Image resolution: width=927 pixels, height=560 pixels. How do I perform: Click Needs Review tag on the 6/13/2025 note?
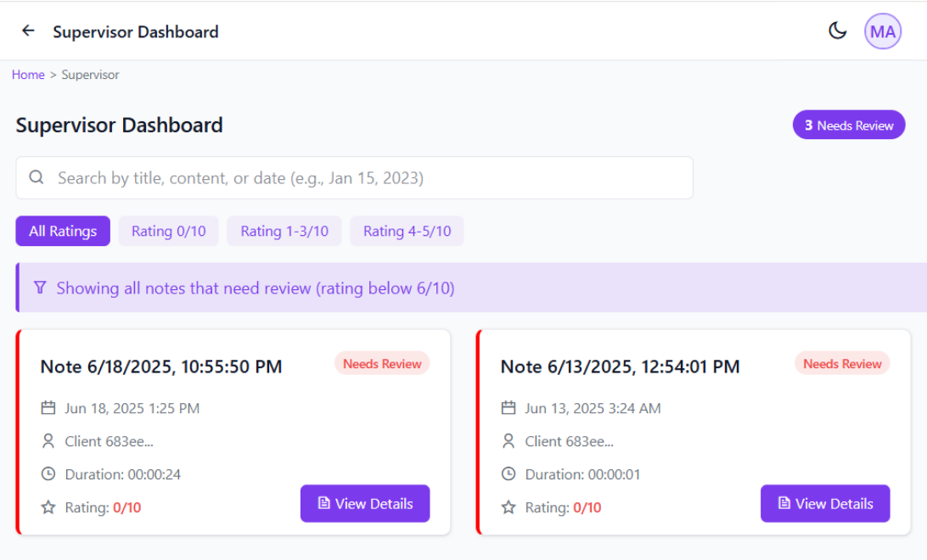click(x=842, y=364)
